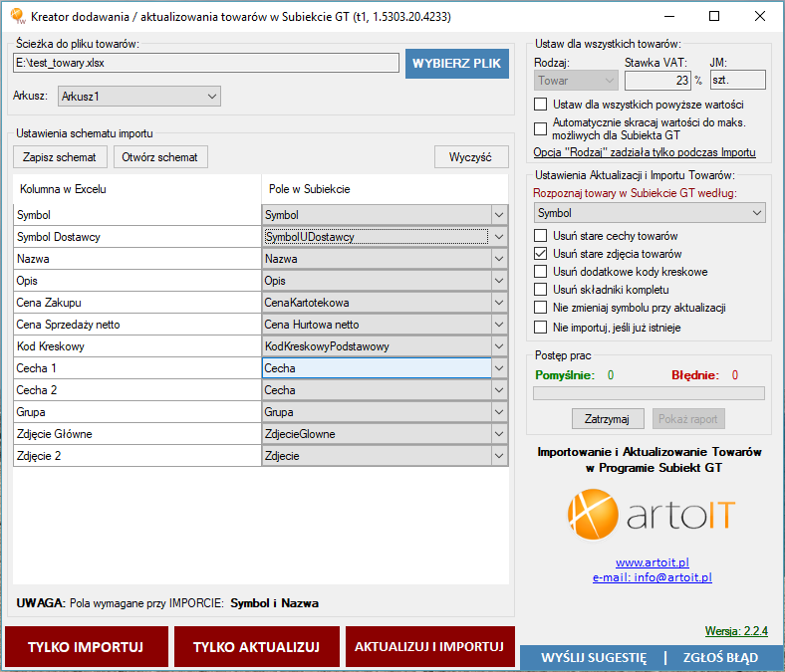This screenshot has height=672, width=785.
Task: Save schema with 'Zapisz schemat'
Action: pos(60,157)
